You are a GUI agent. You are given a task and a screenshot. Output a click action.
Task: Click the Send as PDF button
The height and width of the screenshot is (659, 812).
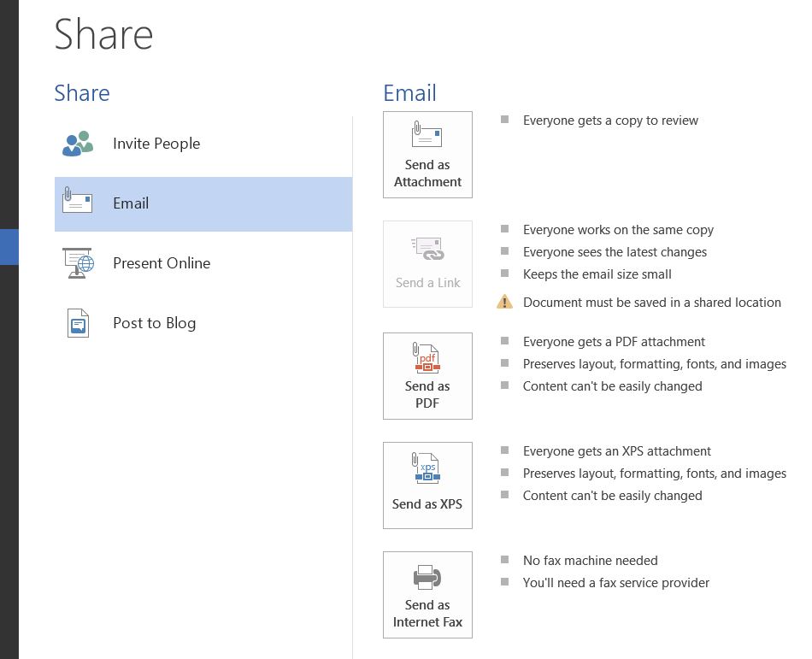tap(427, 376)
